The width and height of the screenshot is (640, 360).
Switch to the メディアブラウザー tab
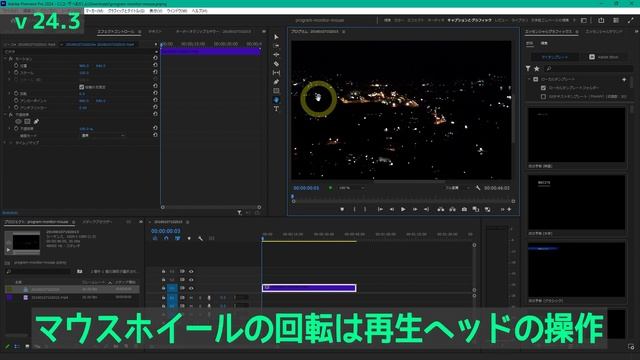(x=97, y=222)
